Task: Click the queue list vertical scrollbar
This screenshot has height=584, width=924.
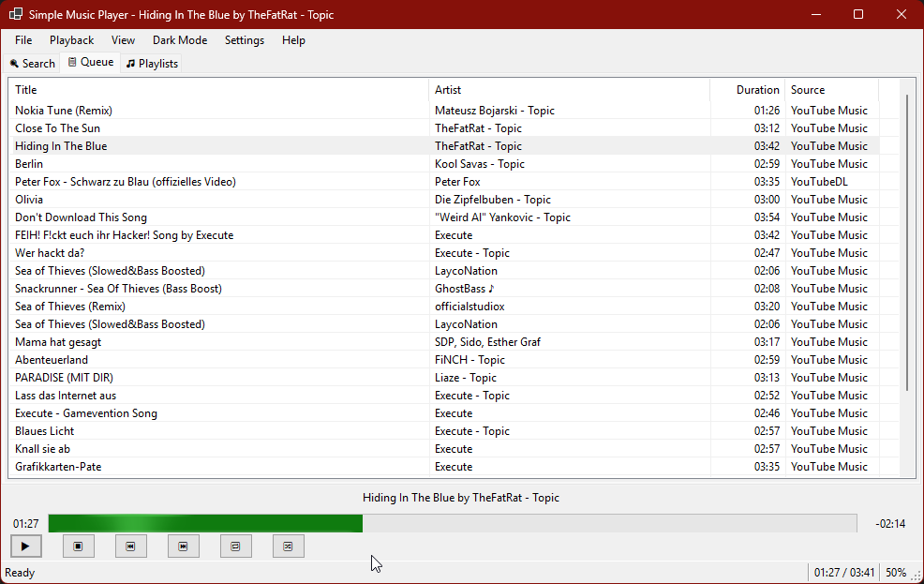Action: (x=907, y=242)
